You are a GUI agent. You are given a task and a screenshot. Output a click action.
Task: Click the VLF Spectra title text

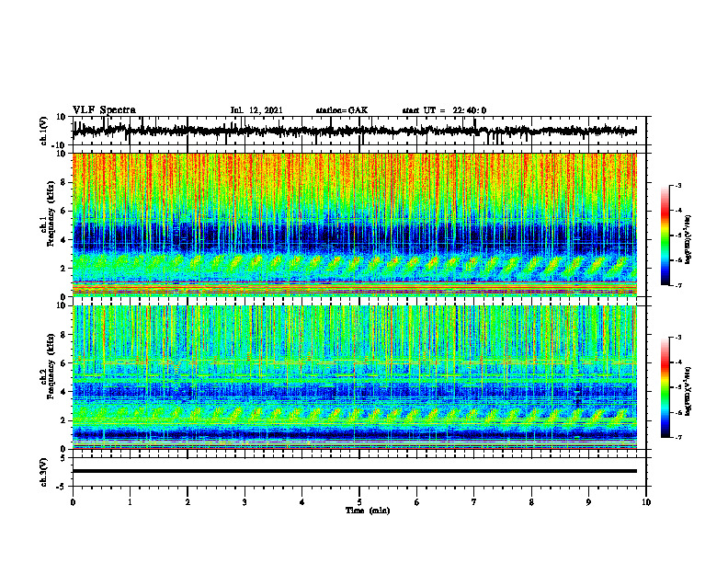point(104,110)
